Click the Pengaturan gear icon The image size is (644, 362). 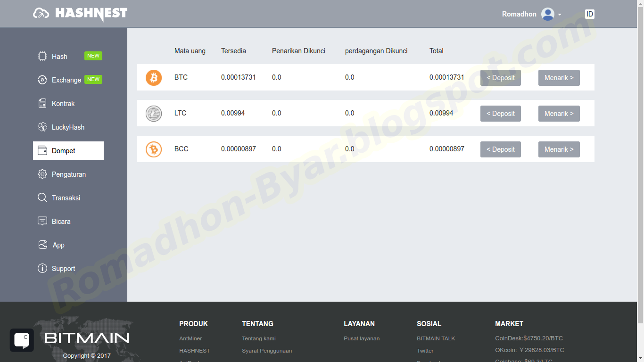tap(42, 174)
